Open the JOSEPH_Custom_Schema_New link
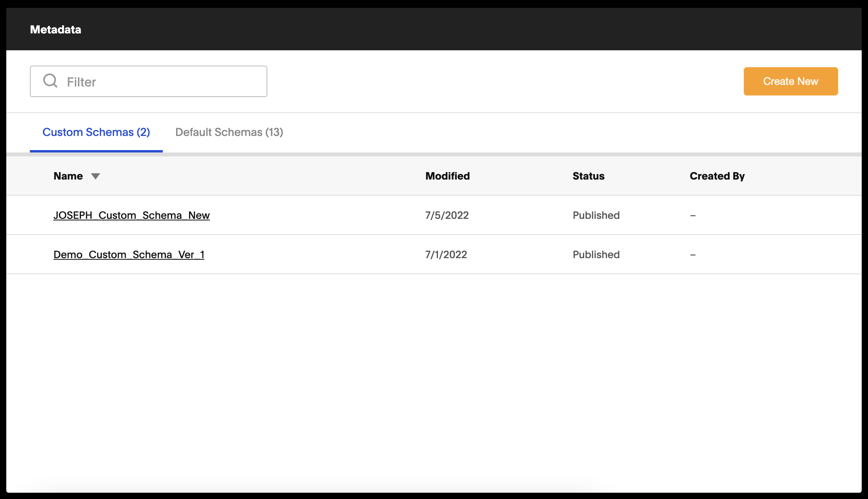This screenshot has width=868, height=499. (x=132, y=215)
